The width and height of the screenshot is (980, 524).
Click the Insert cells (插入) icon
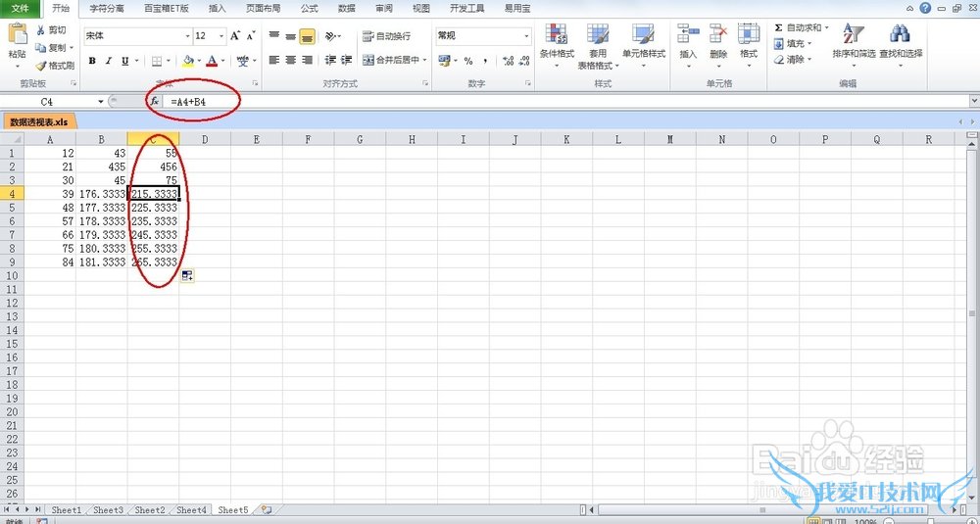(x=688, y=34)
